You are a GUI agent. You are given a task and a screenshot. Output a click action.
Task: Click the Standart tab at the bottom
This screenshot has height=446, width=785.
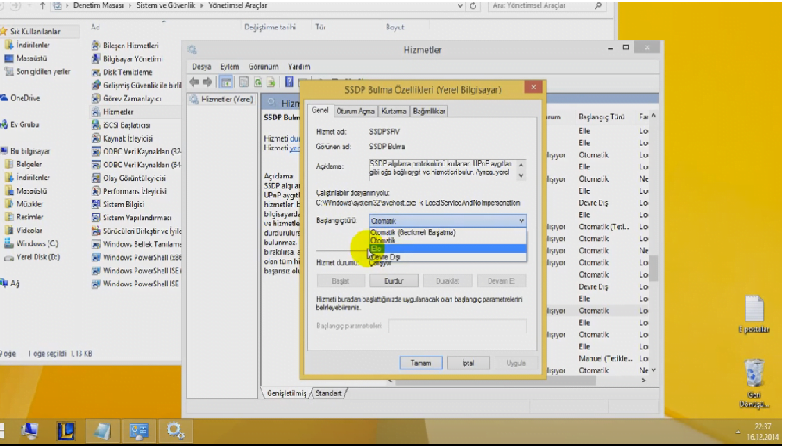[328, 393]
